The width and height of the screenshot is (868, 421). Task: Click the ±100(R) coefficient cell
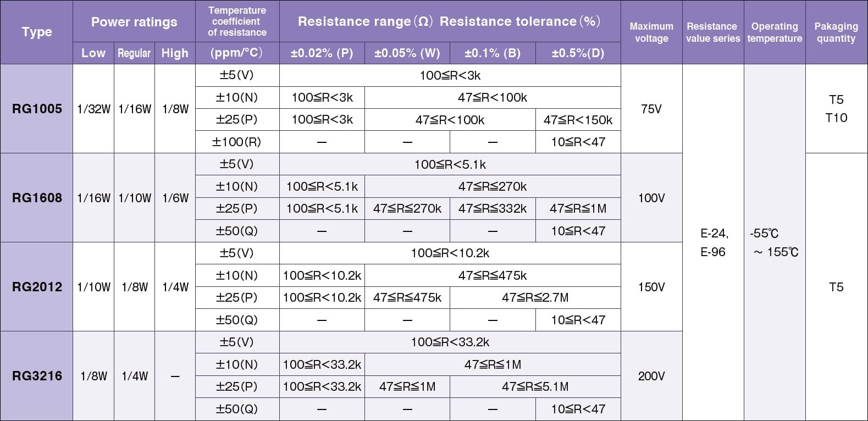[x=237, y=142]
